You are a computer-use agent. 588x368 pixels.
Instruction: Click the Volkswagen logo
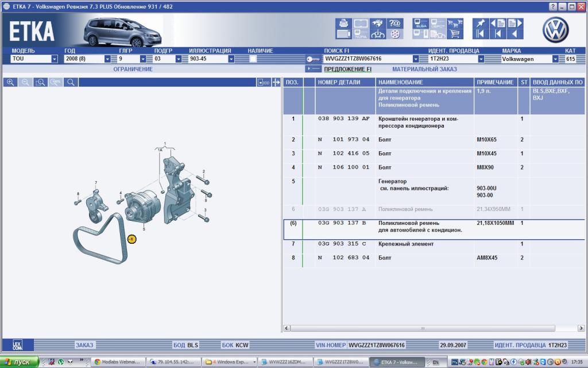555,30
